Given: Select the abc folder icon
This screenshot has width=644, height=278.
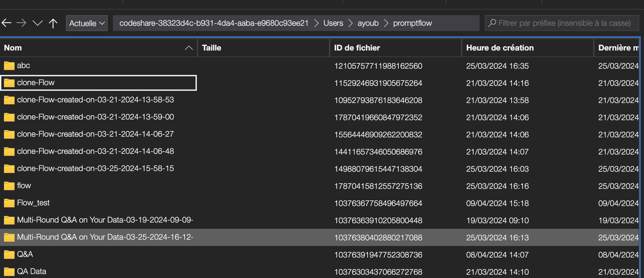Looking at the screenshot, I should pos(9,66).
